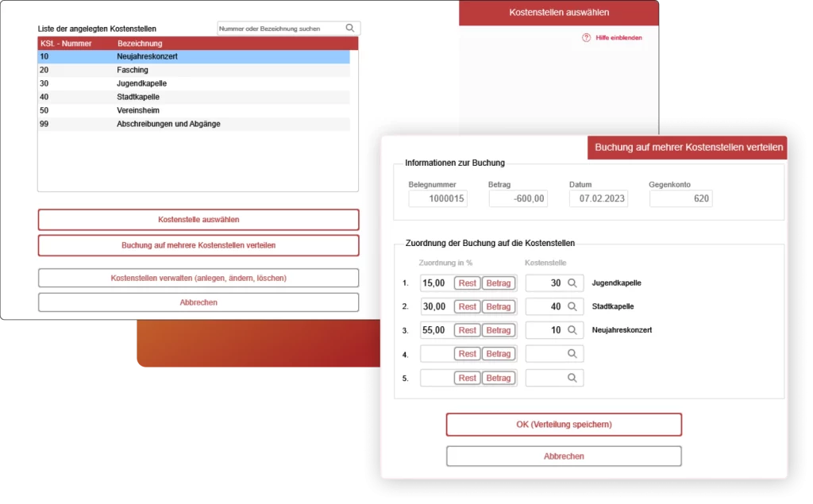The height and width of the screenshot is (504, 813).
Task: Click Betrag button in row 3
Action: 499,330
